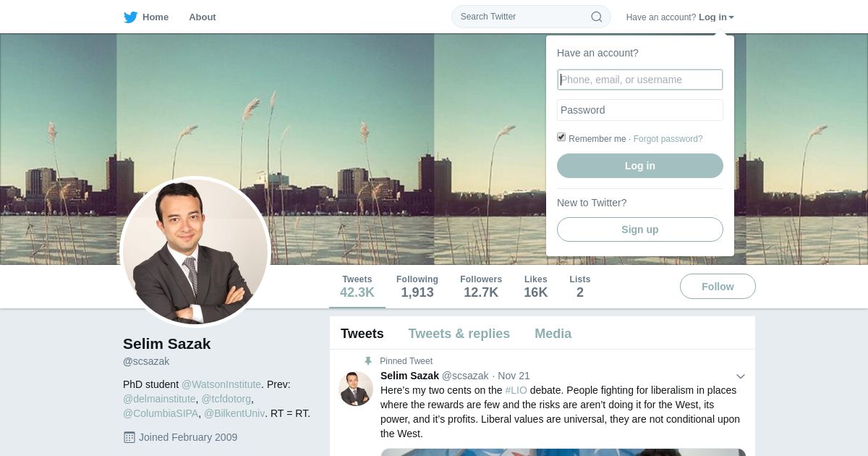The height and width of the screenshot is (456, 868).
Task: Click the calendar icon next to Joined February 2009
Action: click(x=129, y=437)
